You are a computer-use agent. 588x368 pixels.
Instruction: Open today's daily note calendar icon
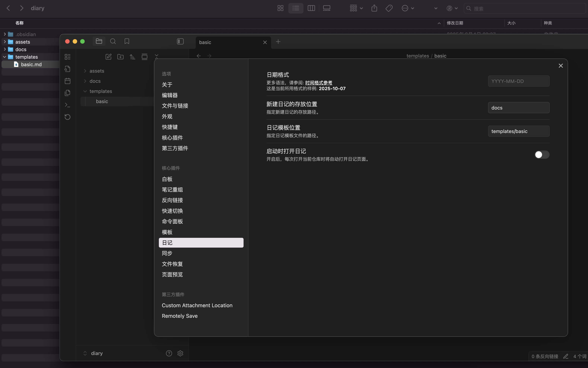coord(67,81)
